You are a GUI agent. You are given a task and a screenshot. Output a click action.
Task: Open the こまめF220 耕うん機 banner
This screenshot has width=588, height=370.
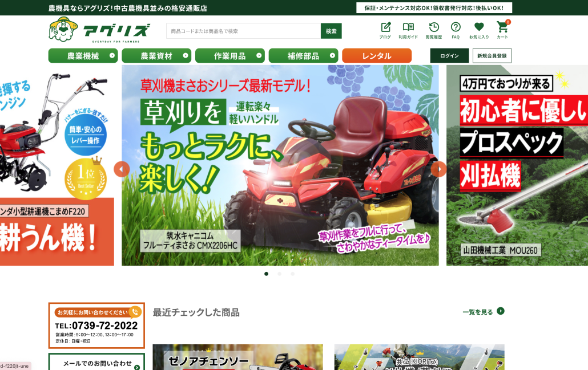click(x=57, y=165)
